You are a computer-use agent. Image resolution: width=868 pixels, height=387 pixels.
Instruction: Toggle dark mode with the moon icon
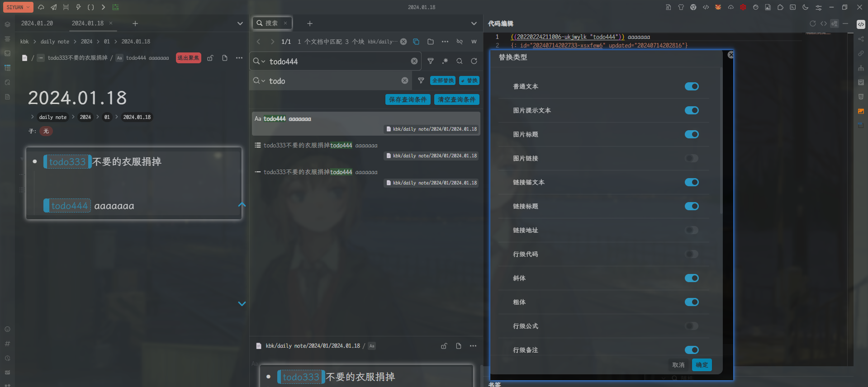click(806, 7)
